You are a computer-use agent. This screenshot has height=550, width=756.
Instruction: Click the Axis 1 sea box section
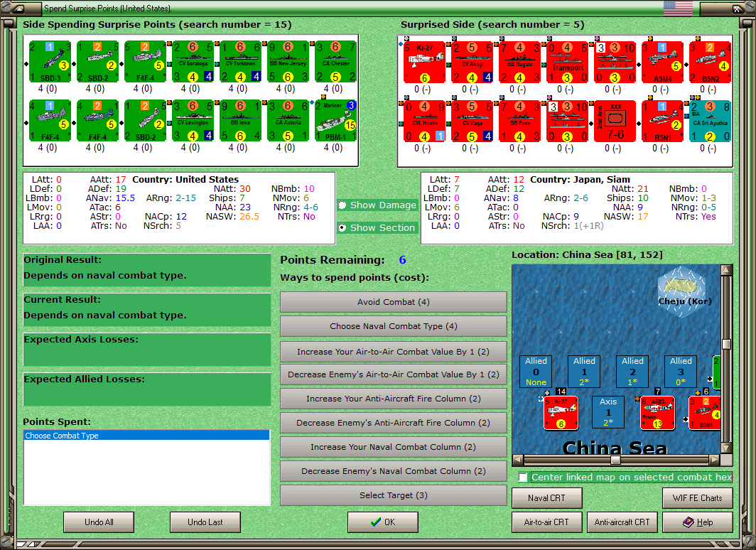[608, 411]
